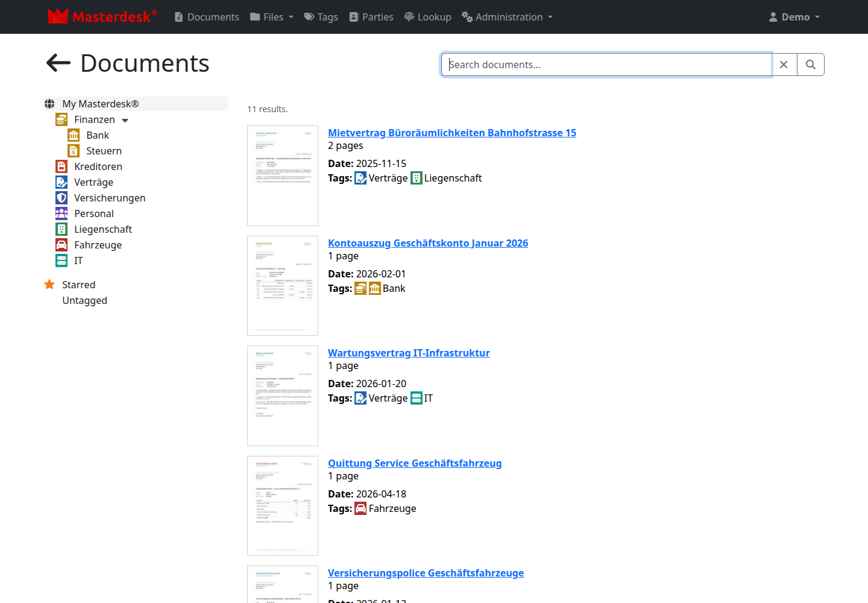Image resolution: width=868 pixels, height=603 pixels.
Task: Open thumbnail of Kontoauszug Geschäftskonto Januar 2026
Action: coord(283,286)
